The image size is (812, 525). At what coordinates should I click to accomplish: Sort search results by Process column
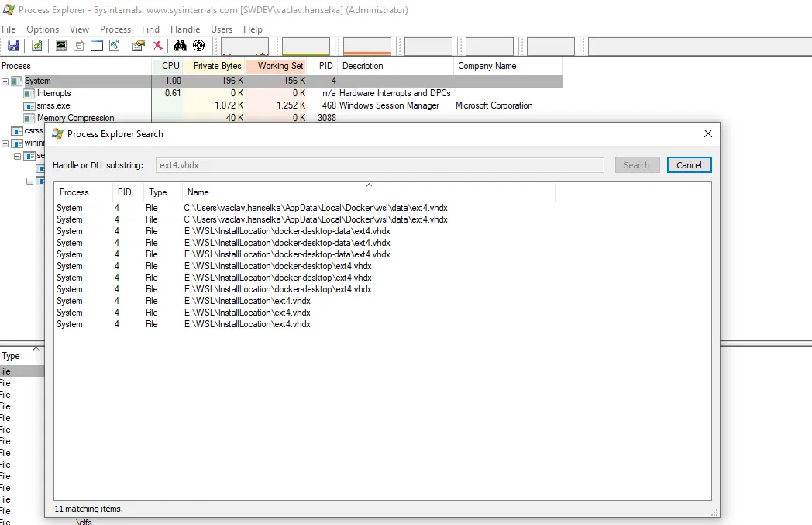[84, 192]
